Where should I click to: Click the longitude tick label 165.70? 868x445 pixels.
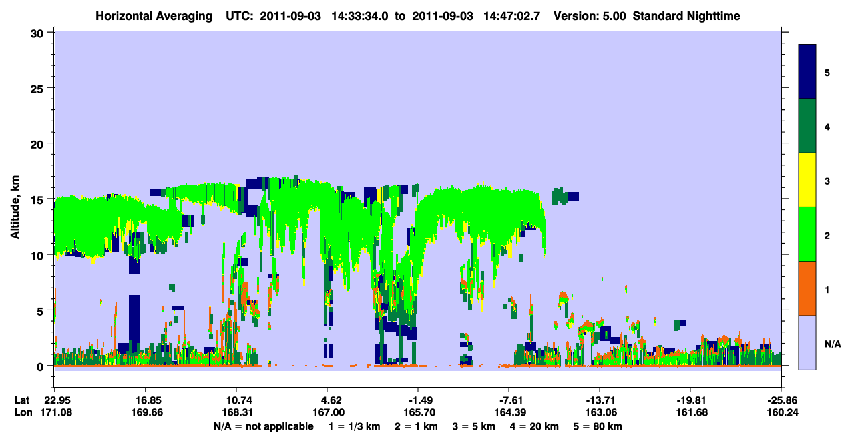[417, 412]
